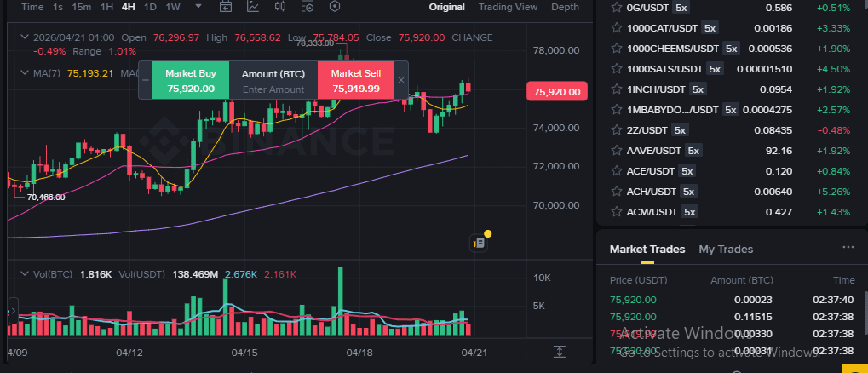The width and height of the screenshot is (868, 373).
Task: Open the technical indicators line-chart icon
Action: coord(253,7)
